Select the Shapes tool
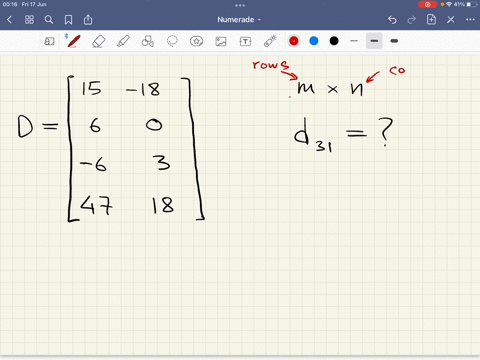The height and width of the screenshot is (360, 480). (147, 41)
